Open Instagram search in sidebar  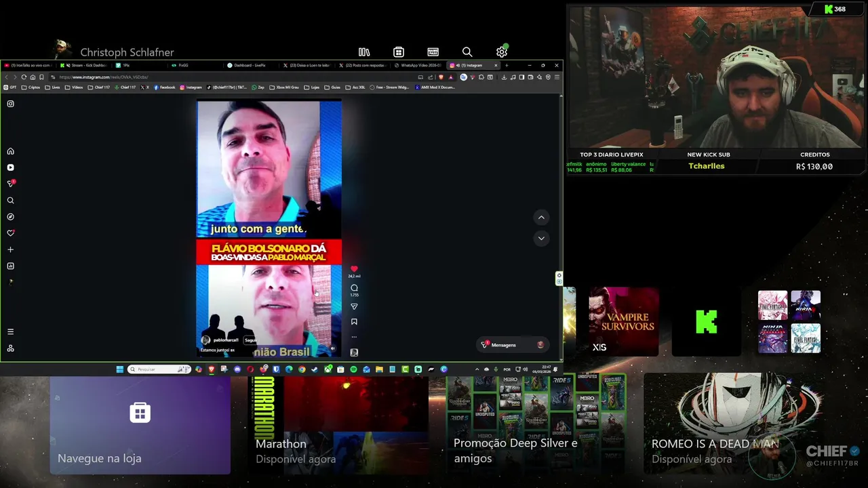pos(10,201)
